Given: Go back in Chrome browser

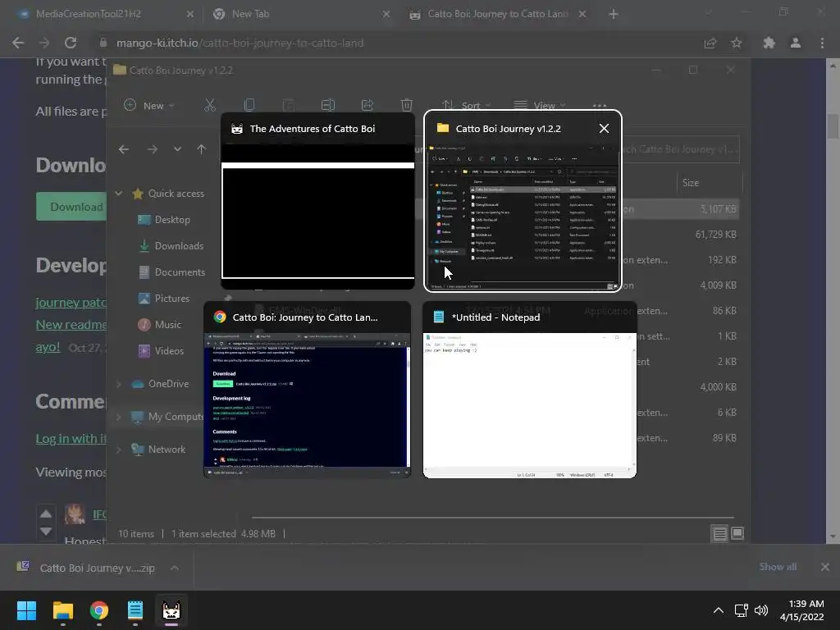Looking at the screenshot, I should [18, 43].
